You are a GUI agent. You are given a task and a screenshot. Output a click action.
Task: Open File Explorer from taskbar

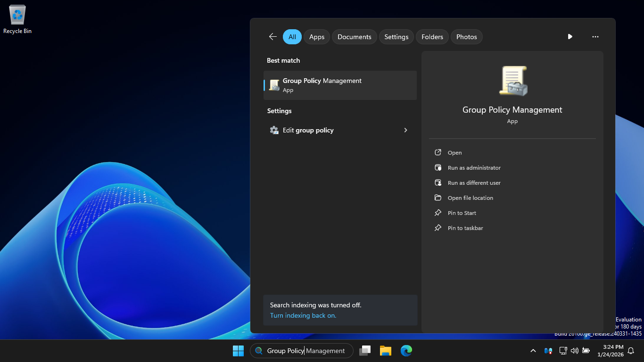(386, 351)
